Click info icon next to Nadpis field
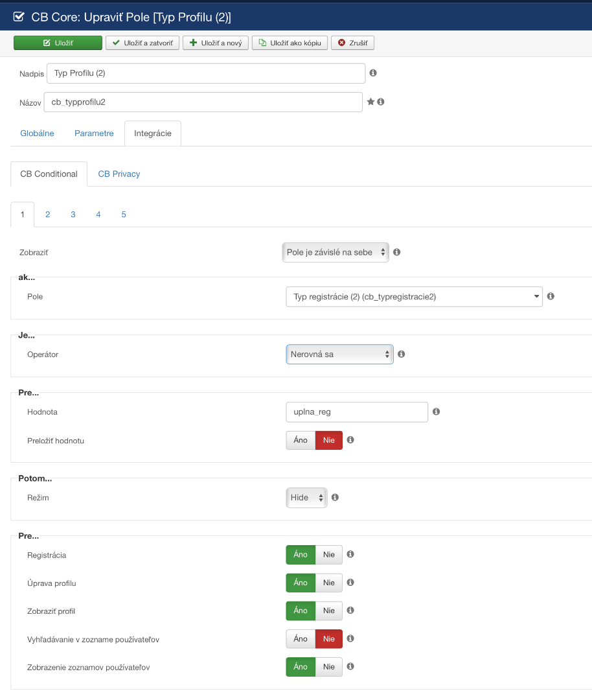The width and height of the screenshot is (592, 700). [x=373, y=73]
